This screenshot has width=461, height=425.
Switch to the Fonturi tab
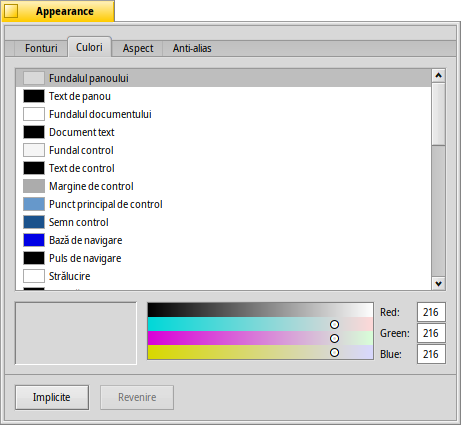(x=41, y=48)
